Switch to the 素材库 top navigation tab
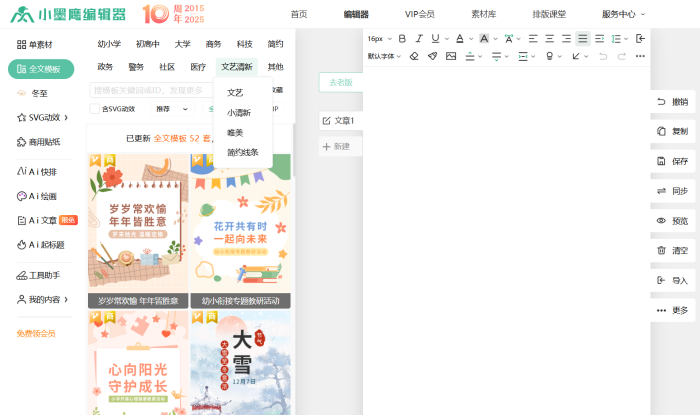Image resolution: width=700 pixels, height=415 pixels. [x=483, y=14]
